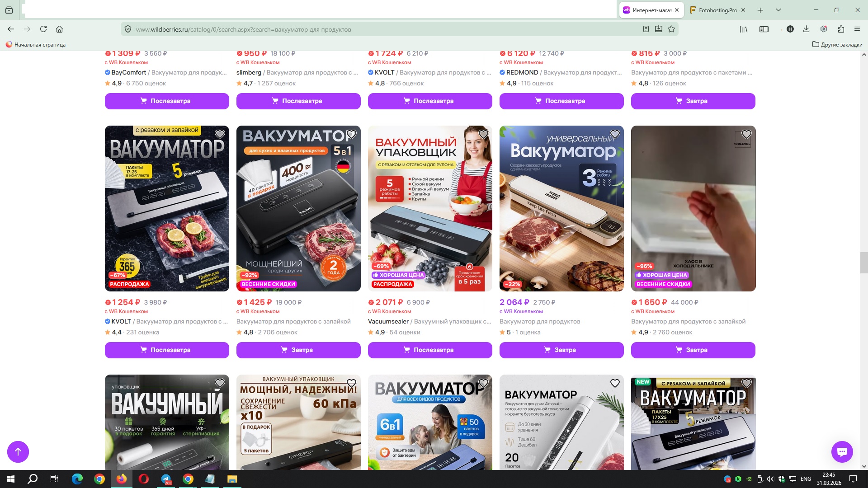Favorite the KVOLT 1 254 ₽ vacuum sealer
The image size is (868, 488).
pos(220,134)
